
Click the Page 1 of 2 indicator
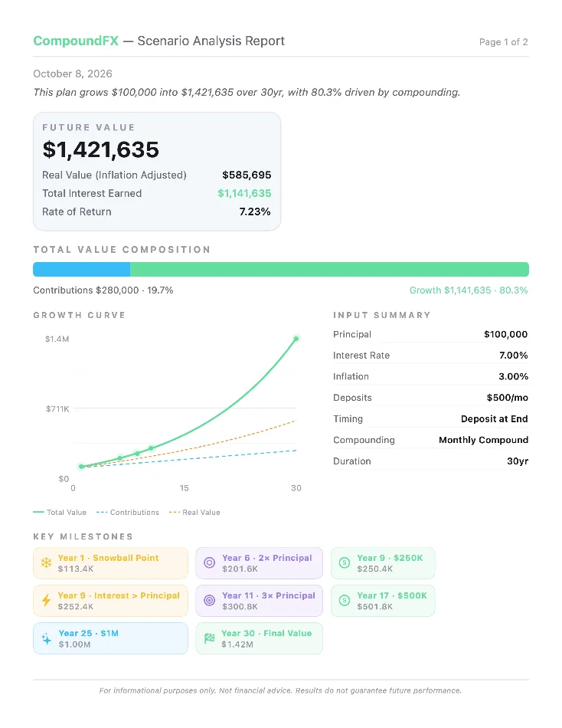(504, 42)
